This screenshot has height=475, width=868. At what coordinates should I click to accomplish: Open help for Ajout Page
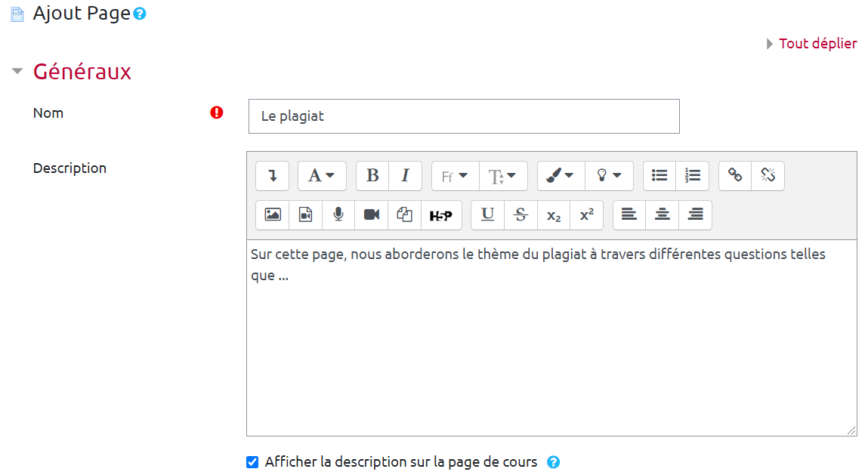pos(140,14)
